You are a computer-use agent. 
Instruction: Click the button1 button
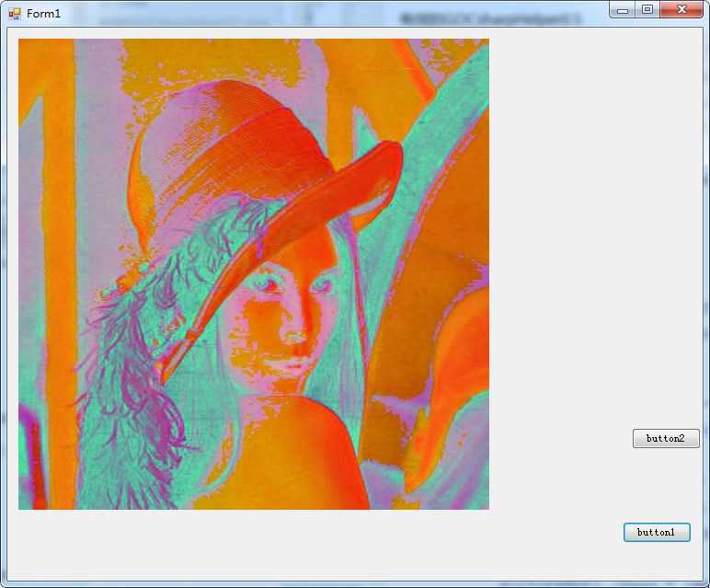pyautogui.click(x=657, y=532)
